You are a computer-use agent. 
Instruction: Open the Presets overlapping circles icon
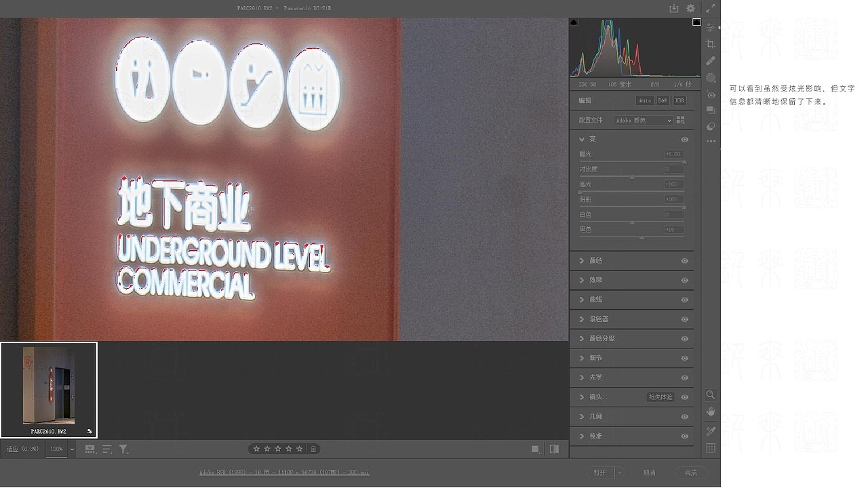[x=711, y=126]
